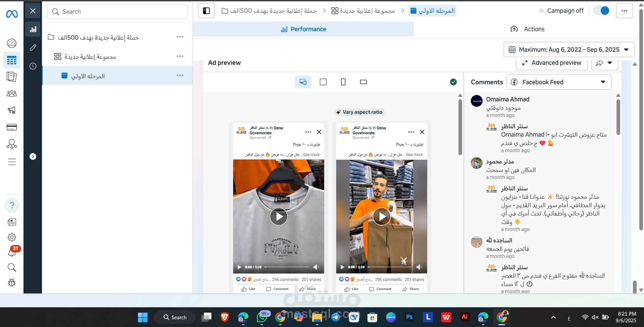This screenshot has height=327, width=644.
Task: Click the Vary aspect ratio button
Action: click(x=359, y=112)
